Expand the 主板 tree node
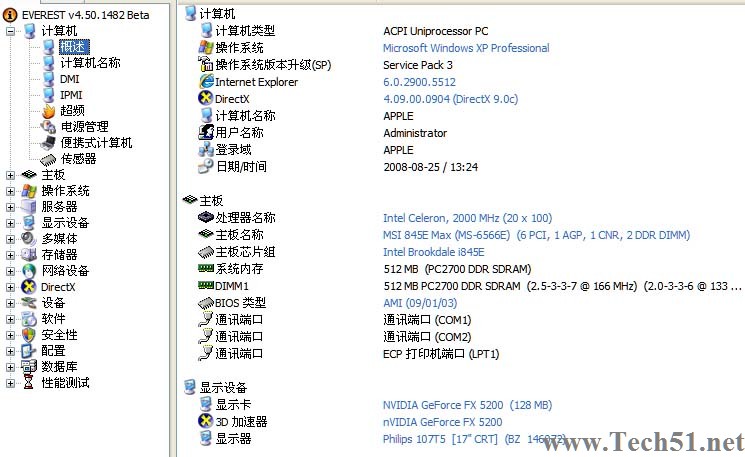 pyautogui.click(x=10, y=175)
